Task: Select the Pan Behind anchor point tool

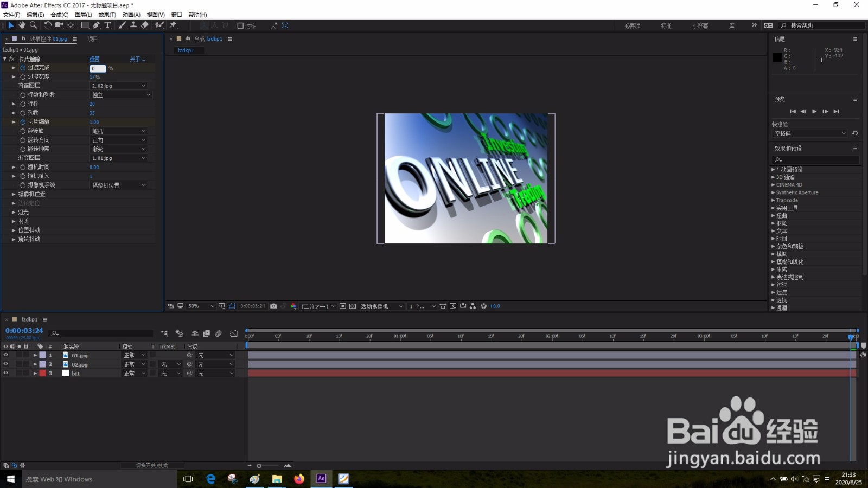Action: [x=71, y=25]
